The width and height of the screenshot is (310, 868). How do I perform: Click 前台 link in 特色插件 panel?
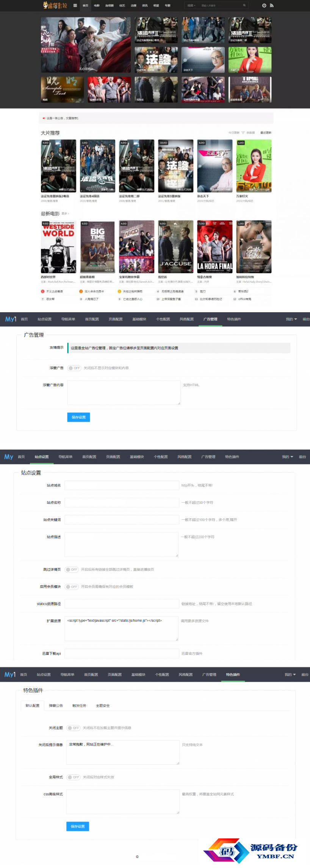click(305, 675)
